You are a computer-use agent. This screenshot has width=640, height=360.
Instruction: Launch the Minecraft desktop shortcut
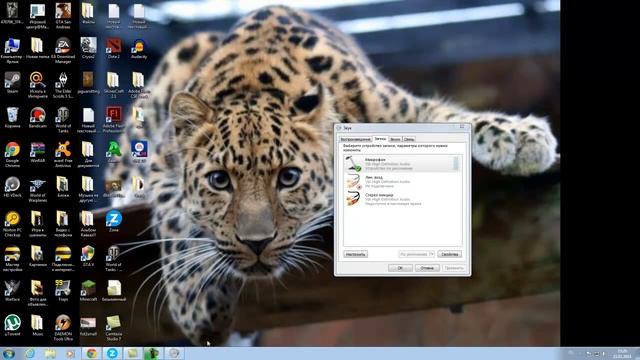click(x=88, y=291)
